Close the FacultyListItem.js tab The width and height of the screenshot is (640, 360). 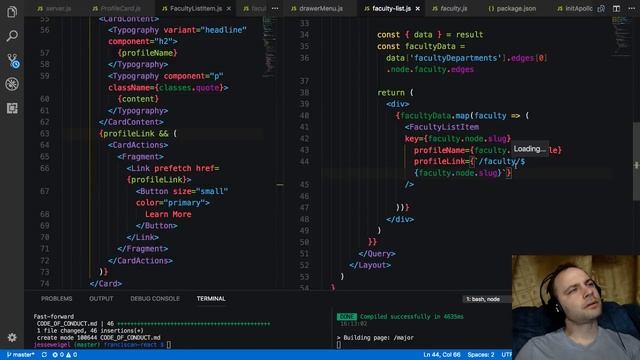[229, 8]
